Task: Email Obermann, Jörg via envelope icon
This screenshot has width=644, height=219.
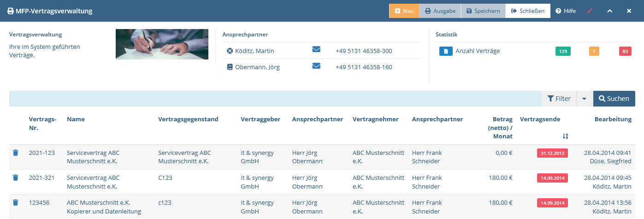Action: pyautogui.click(x=316, y=66)
